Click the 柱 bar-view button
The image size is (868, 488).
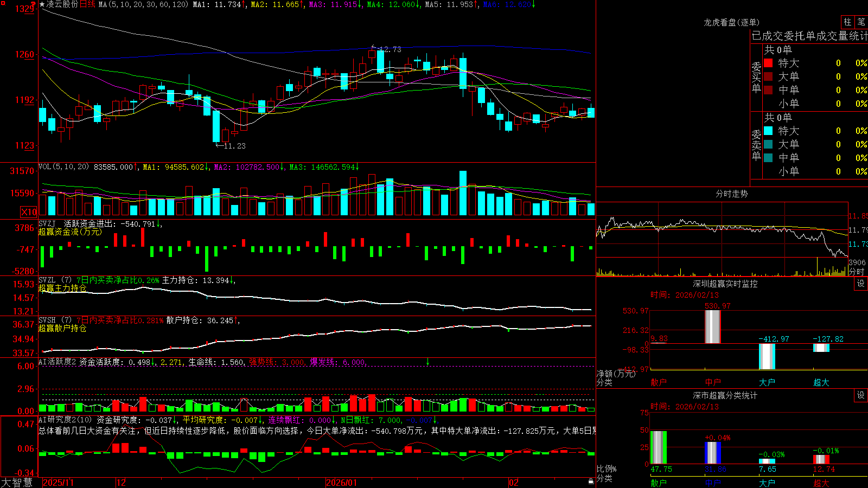[x=847, y=22]
